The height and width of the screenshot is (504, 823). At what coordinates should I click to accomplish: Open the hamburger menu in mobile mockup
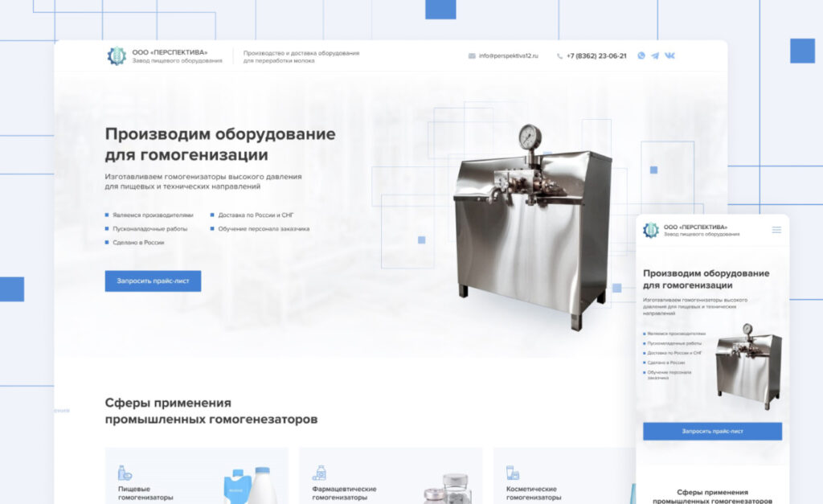[776, 230]
